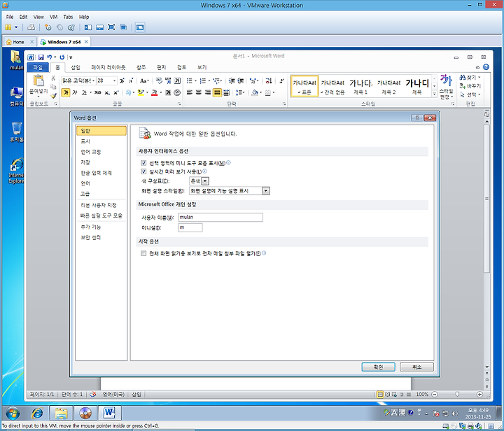Toggle show paragraph marks icon

coord(282,80)
